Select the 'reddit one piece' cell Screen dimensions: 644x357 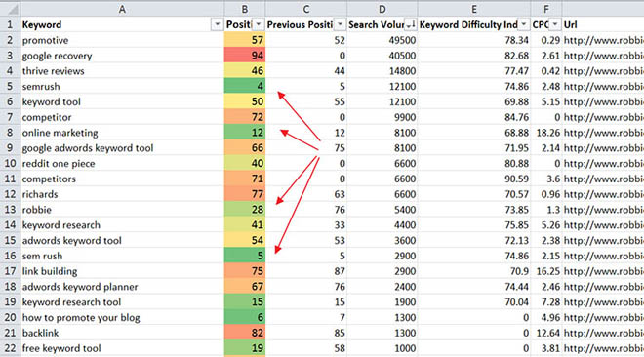pyautogui.click(x=122, y=163)
